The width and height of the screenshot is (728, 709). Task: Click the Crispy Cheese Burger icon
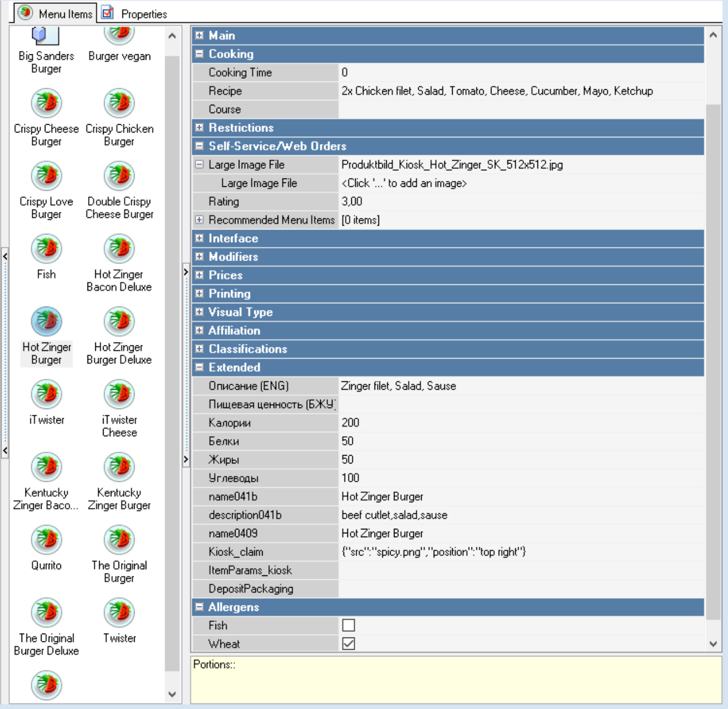[x=47, y=103]
